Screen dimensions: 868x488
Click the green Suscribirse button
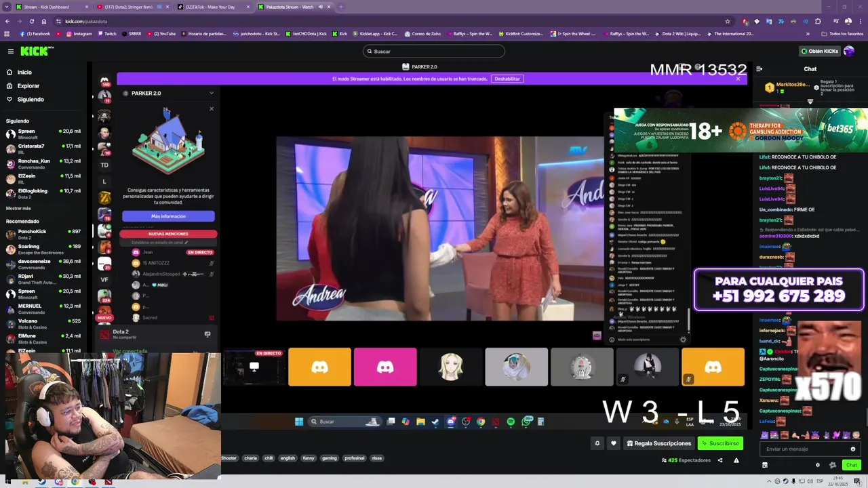click(720, 443)
